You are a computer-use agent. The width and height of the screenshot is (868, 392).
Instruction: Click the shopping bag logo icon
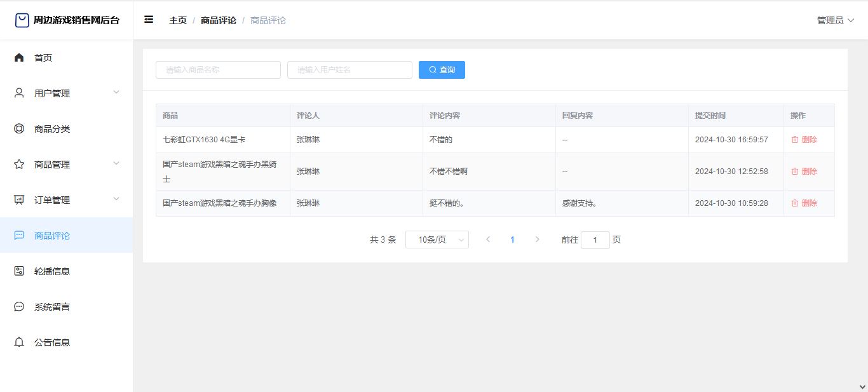point(22,20)
